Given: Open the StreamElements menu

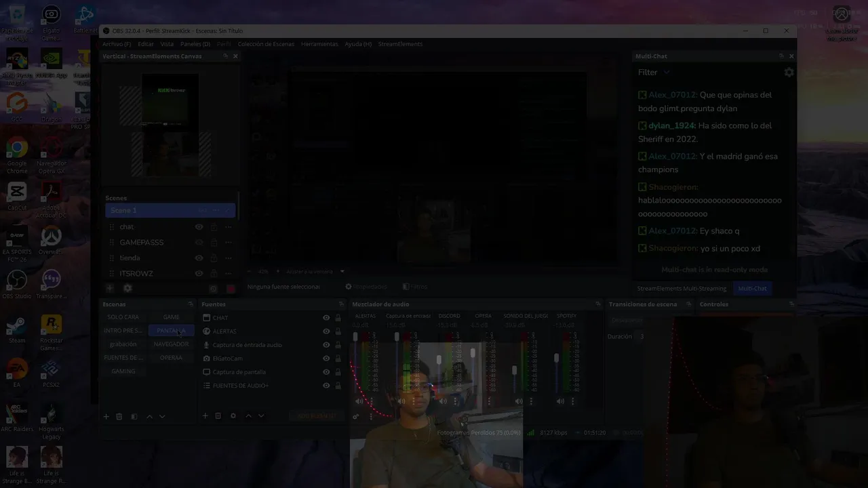Looking at the screenshot, I should coord(400,44).
